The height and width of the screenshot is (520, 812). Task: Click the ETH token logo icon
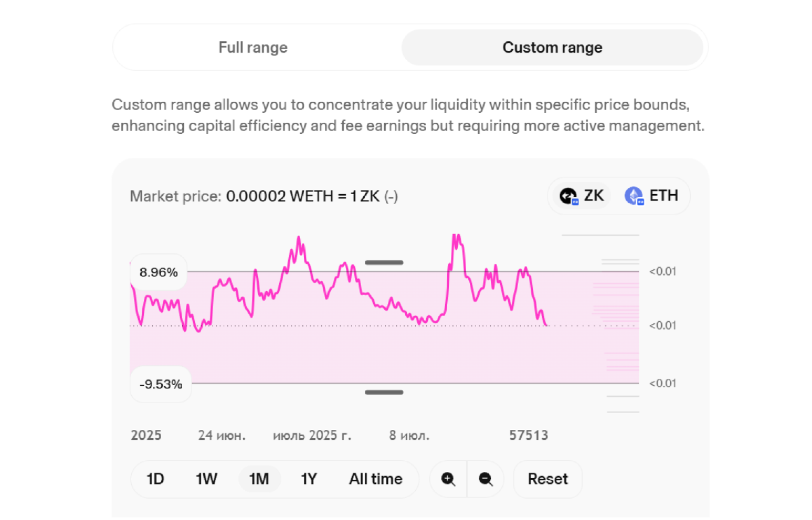click(633, 196)
